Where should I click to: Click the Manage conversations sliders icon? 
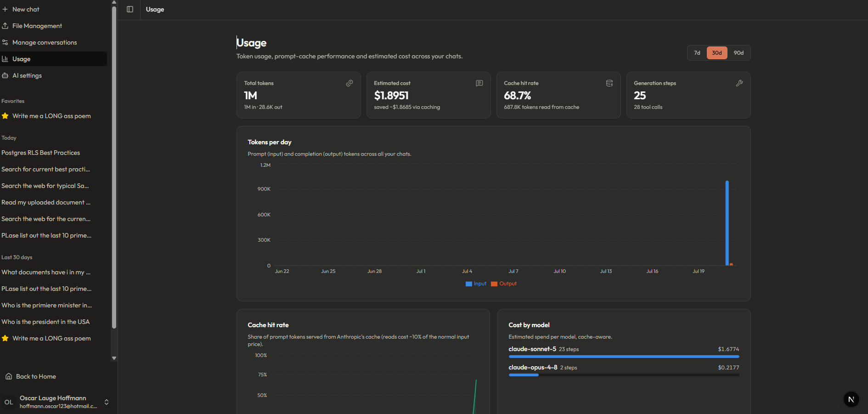pyautogui.click(x=5, y=42)
